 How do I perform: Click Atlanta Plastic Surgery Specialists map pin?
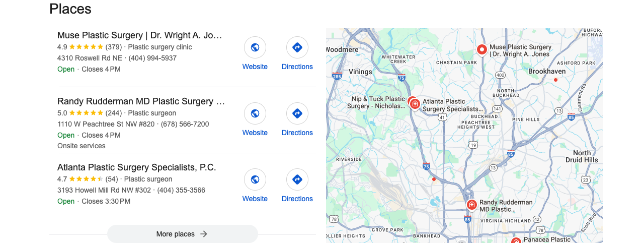[415, 104]
